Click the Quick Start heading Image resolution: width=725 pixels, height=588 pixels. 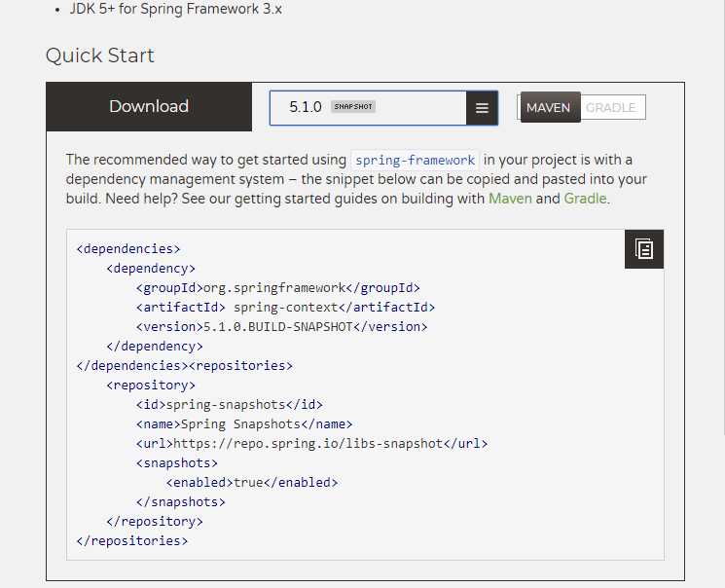[100, 55]
